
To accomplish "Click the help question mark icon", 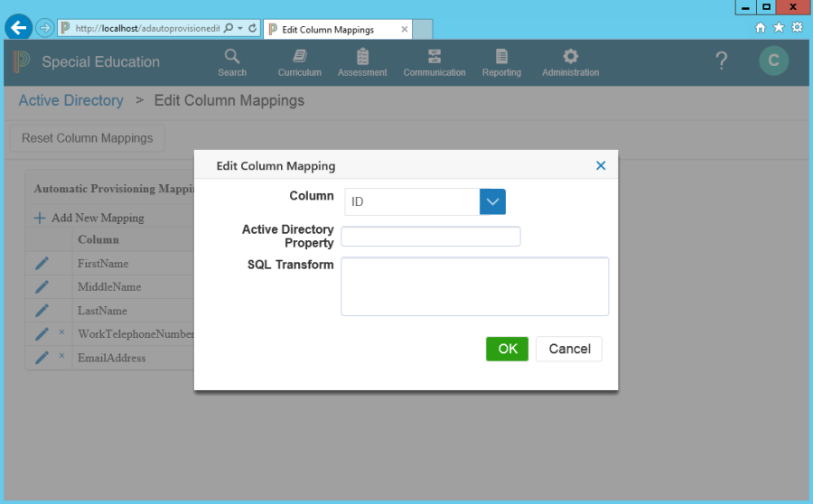I will pos(721,61).
